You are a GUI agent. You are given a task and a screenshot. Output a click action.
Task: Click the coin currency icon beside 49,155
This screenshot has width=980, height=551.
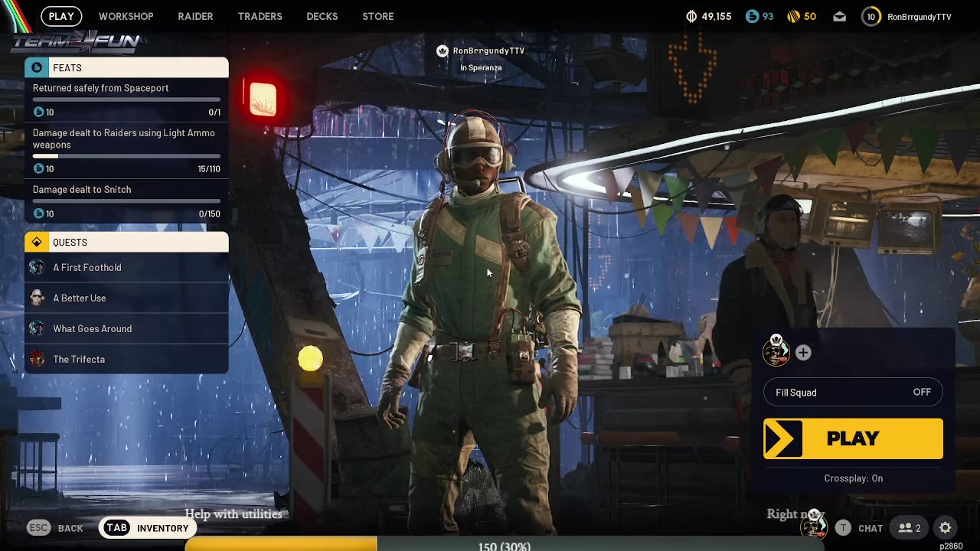(691, 16)
